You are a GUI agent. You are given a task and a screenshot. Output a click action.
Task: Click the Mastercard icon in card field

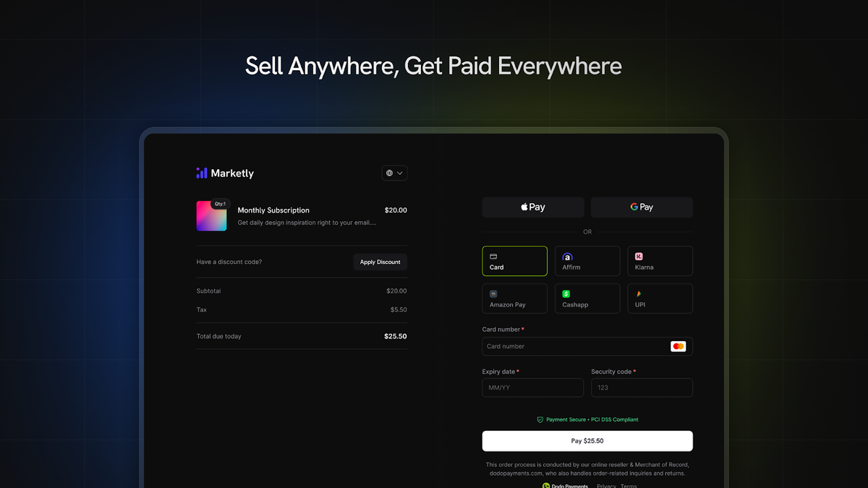coord(678,346)
